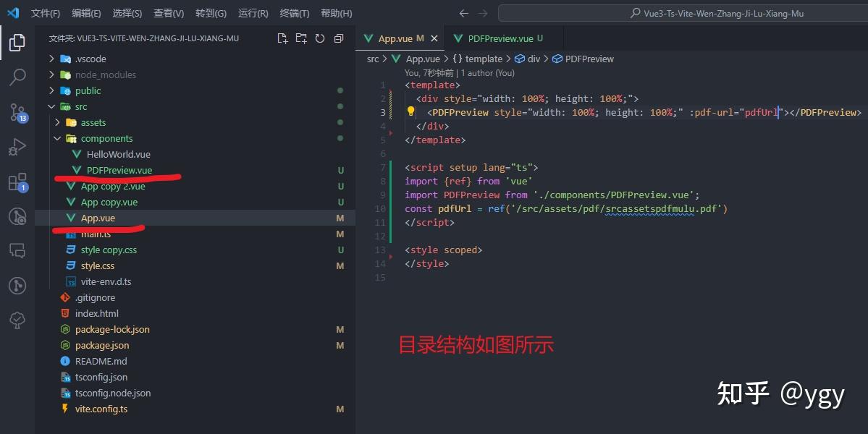Click the div breadcrumb segment

coord(534,59)
